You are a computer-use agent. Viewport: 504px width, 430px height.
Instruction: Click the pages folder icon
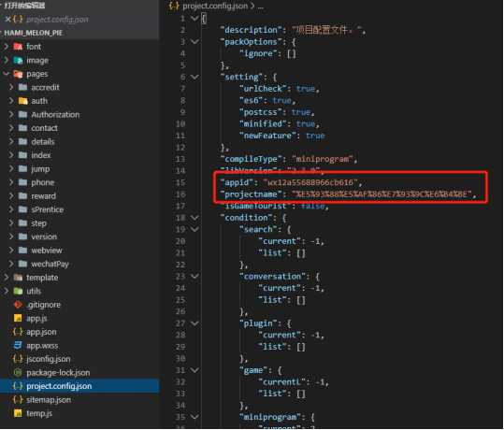18,74
